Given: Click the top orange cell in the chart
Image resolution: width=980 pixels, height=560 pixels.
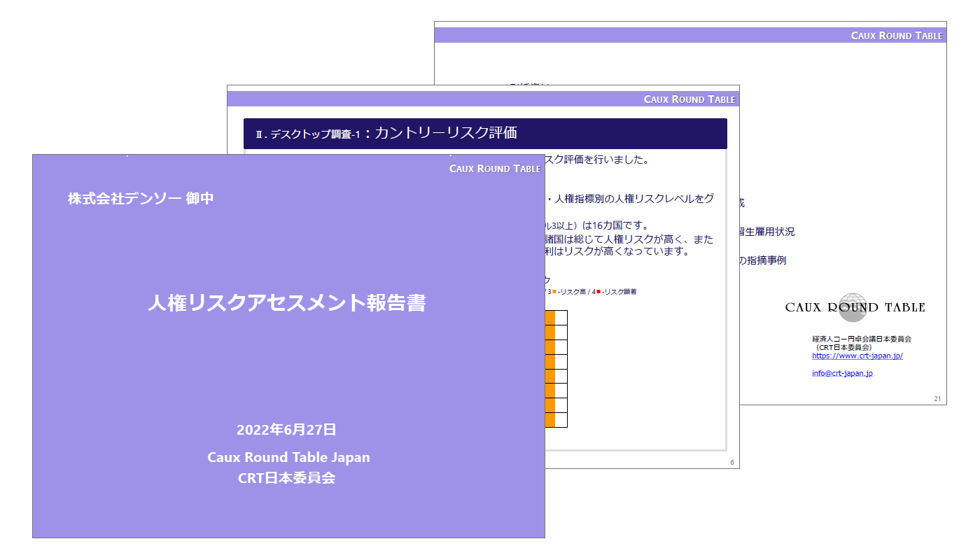Looking at the screenshot, I should click(x=550, y=318).
